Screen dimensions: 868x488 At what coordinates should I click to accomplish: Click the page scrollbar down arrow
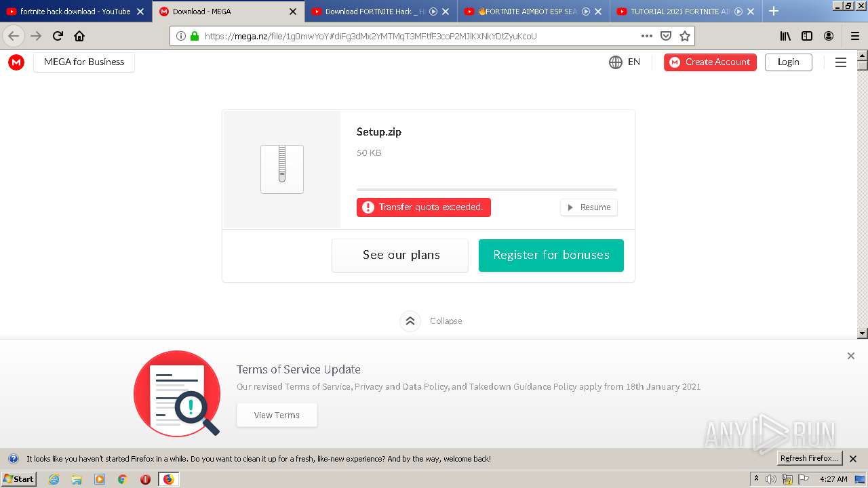(863, 333)
